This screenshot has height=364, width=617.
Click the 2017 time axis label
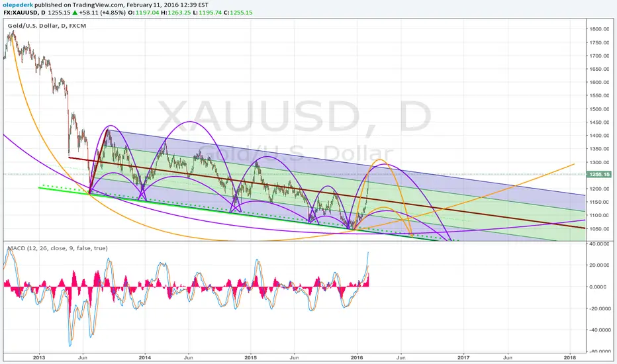pos(463,357)
